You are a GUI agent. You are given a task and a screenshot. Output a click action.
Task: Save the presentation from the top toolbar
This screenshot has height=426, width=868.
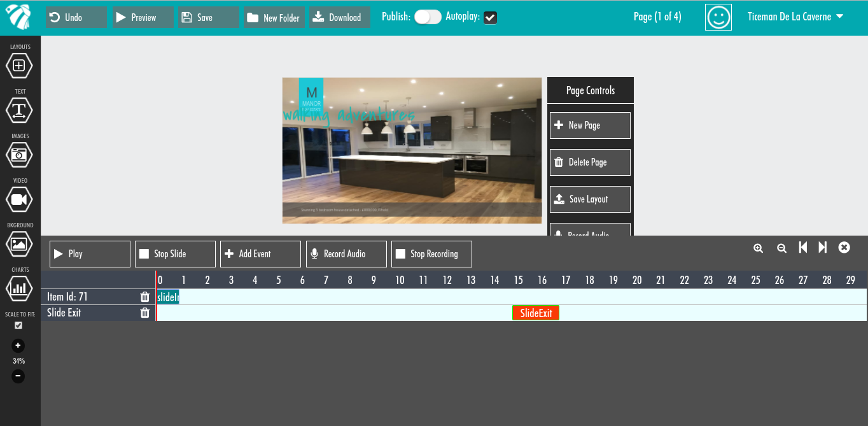pos(208,17)
